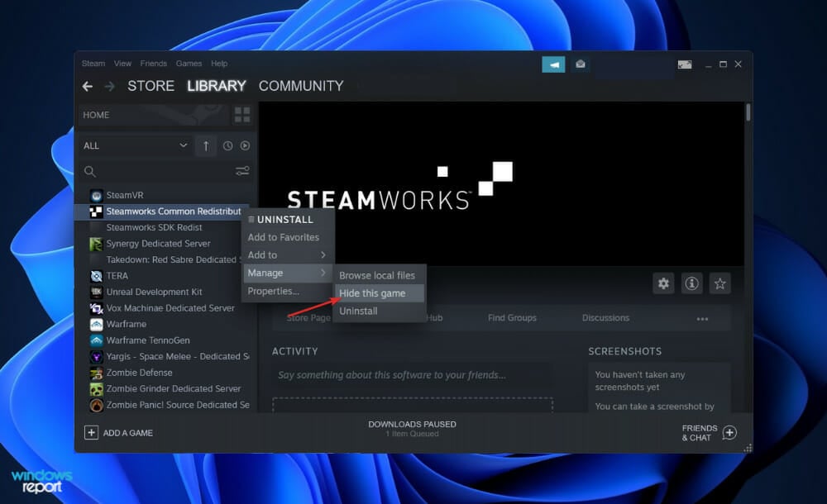Select Uninstall in Manage submenu
This screenshot has height=504, width=827.
(x=380, y=311)
